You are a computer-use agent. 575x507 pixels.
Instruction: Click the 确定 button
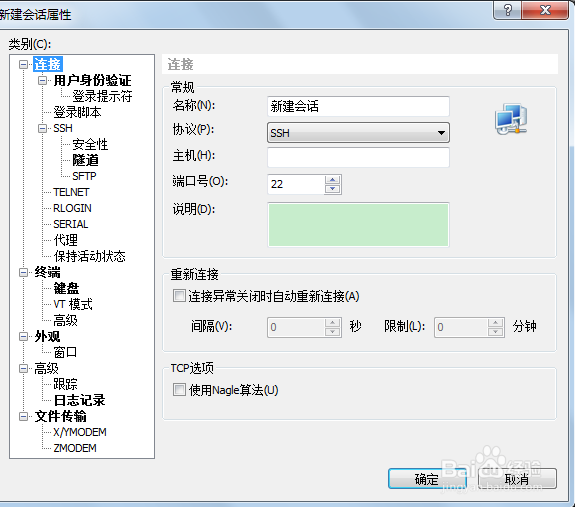pyautogui.click(x=427, y=479)
